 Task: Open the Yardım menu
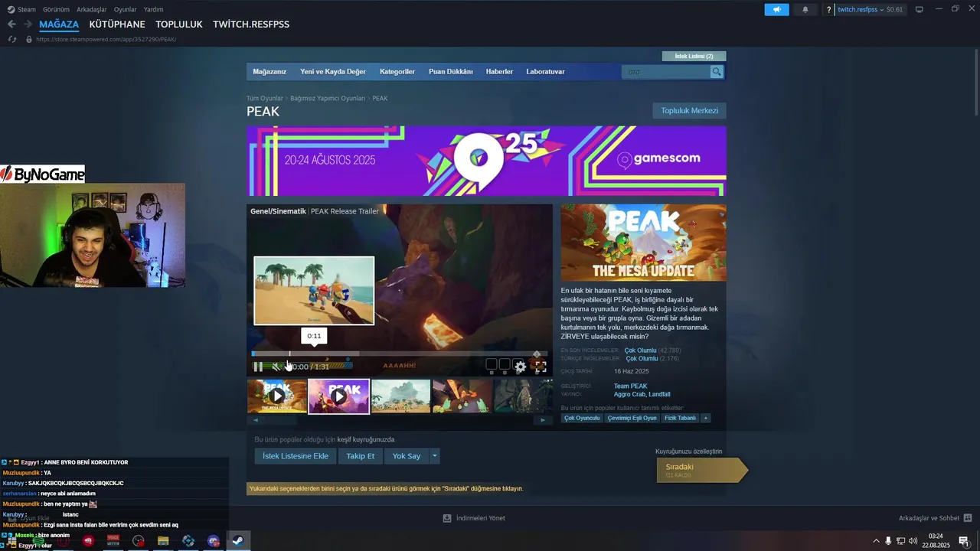point(154,9)
